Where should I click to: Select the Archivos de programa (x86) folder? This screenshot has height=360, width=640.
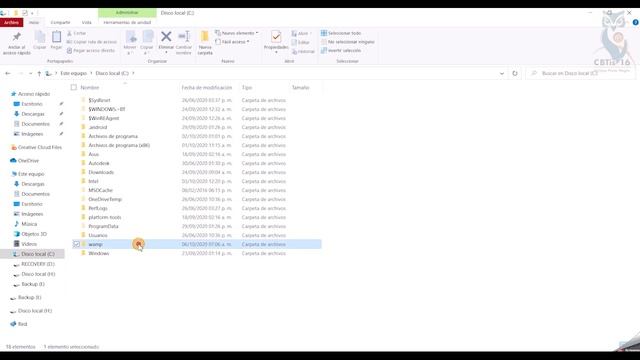(x=119, y=145)
